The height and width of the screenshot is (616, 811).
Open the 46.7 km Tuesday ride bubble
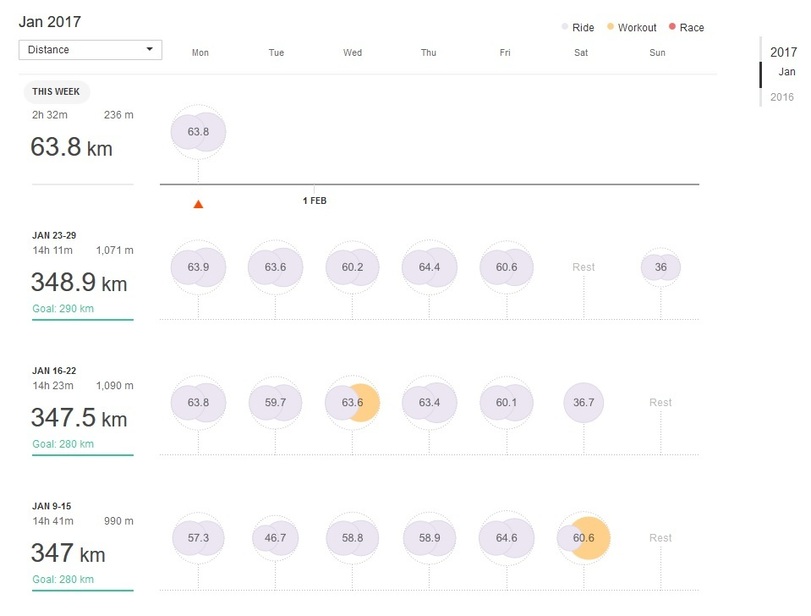coord(276,538)
